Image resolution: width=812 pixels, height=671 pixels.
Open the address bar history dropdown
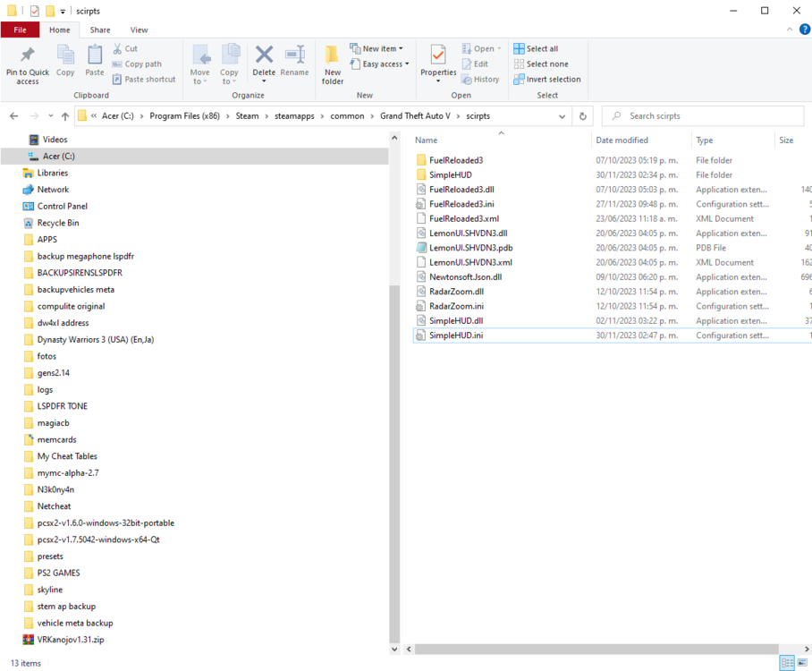point(562,115)
